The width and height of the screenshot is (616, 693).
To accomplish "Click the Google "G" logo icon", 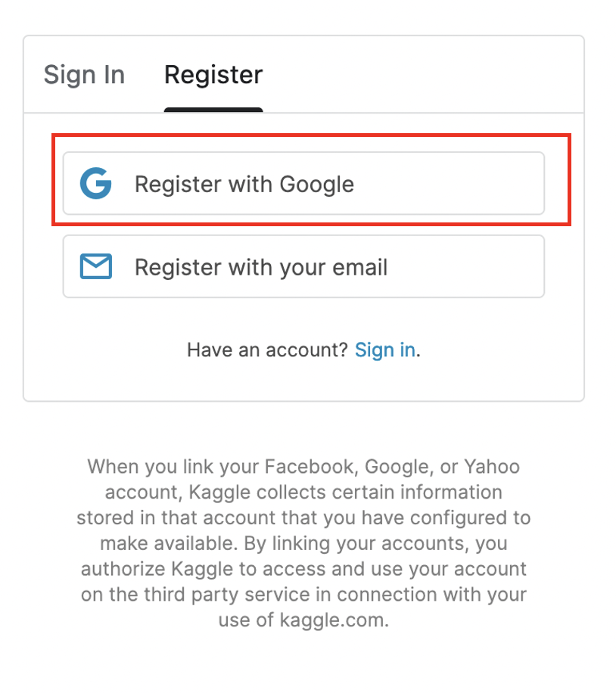I will click(96, 184).
